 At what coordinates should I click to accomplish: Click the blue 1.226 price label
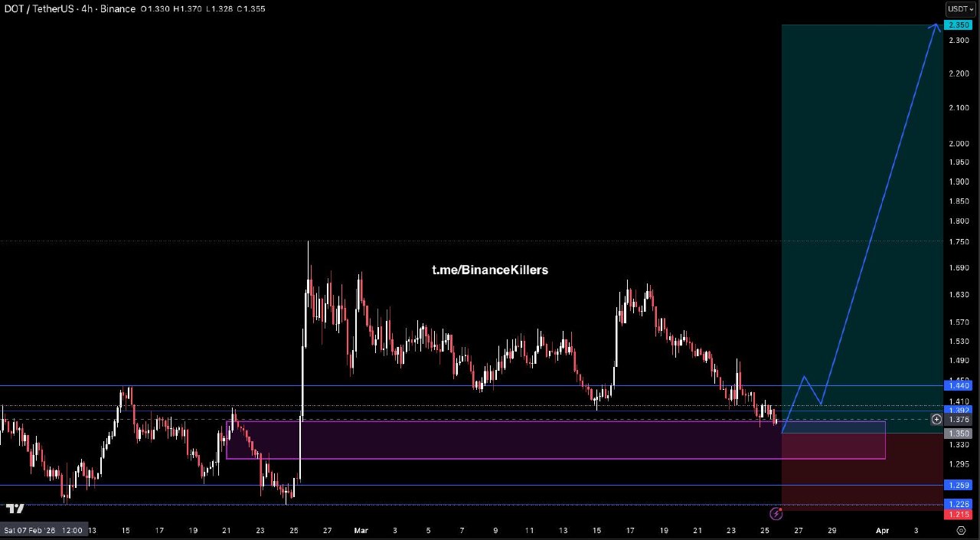tap(959, 504)
